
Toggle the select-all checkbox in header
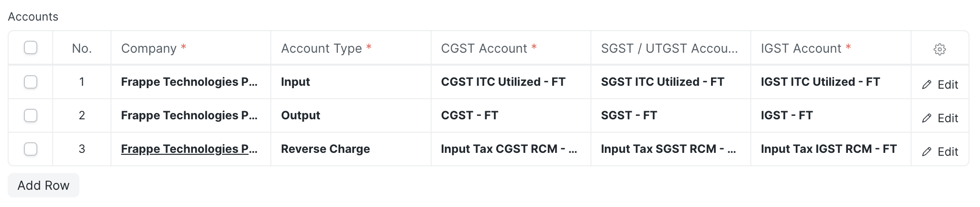[31, 47]
